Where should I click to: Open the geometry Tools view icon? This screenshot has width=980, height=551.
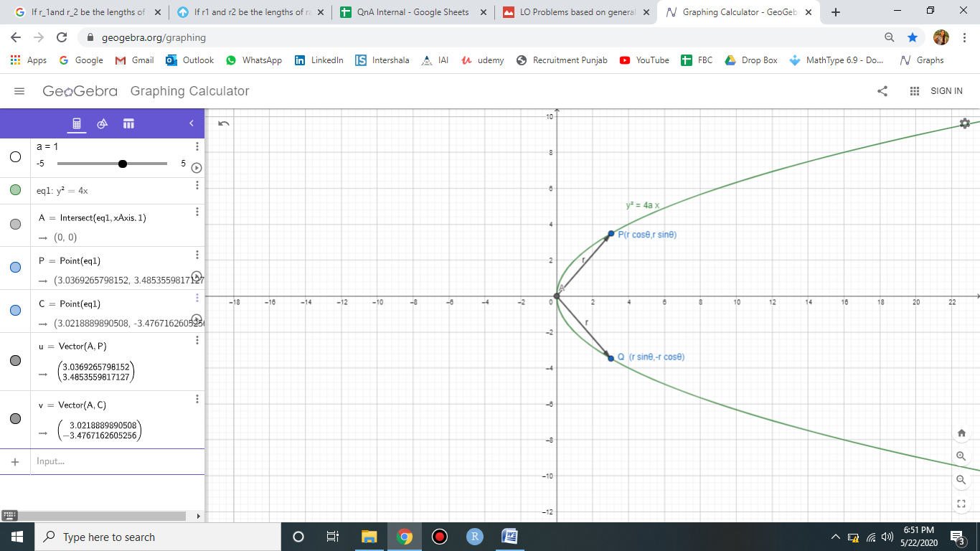102,124
